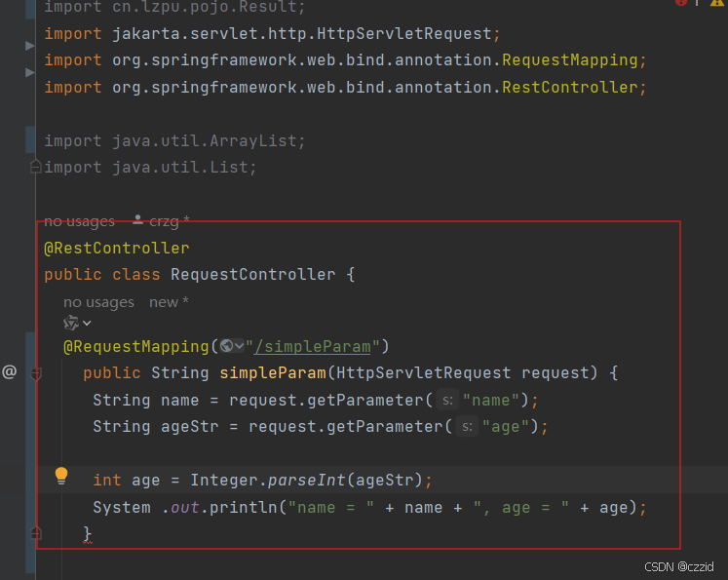Open the "/simpleParam" URL link
The width and height of the screenshot is (728, 580).
pyautogui.click(x=313, y=347)
